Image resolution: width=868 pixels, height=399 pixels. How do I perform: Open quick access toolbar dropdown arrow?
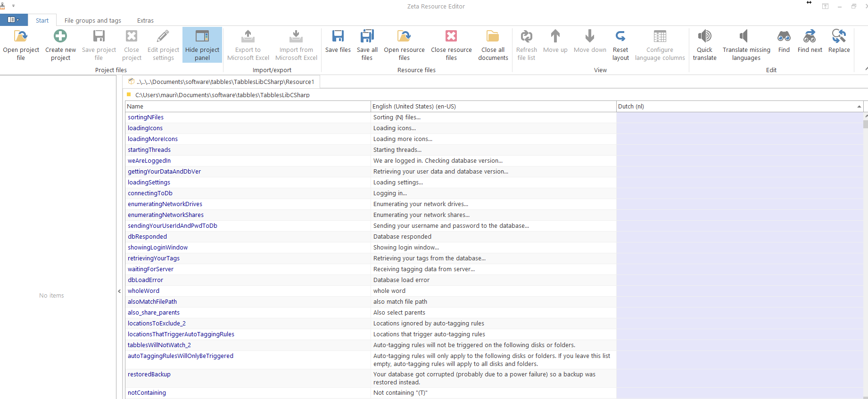tap(13, 6)
